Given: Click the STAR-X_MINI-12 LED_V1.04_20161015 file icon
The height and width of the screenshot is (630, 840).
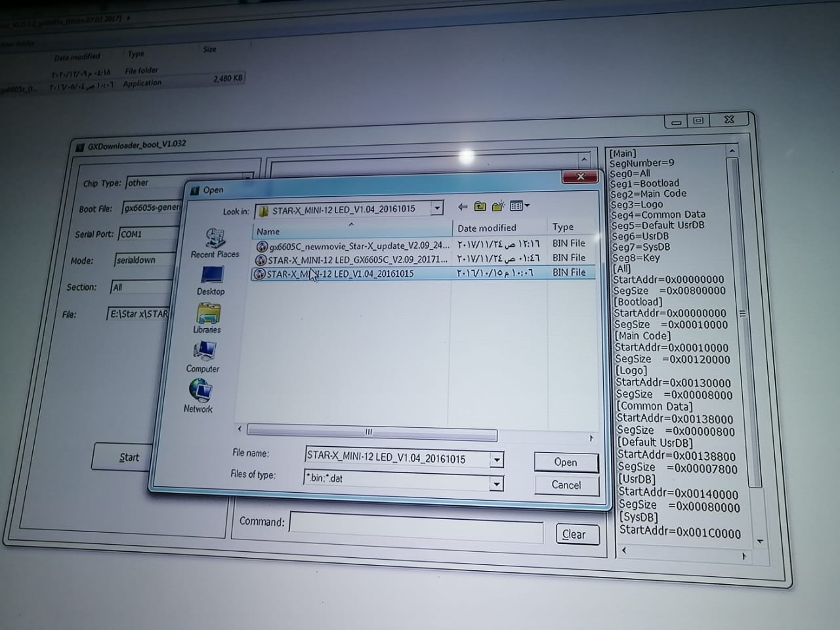Looking at the screenshot, I should coord(259,274).
